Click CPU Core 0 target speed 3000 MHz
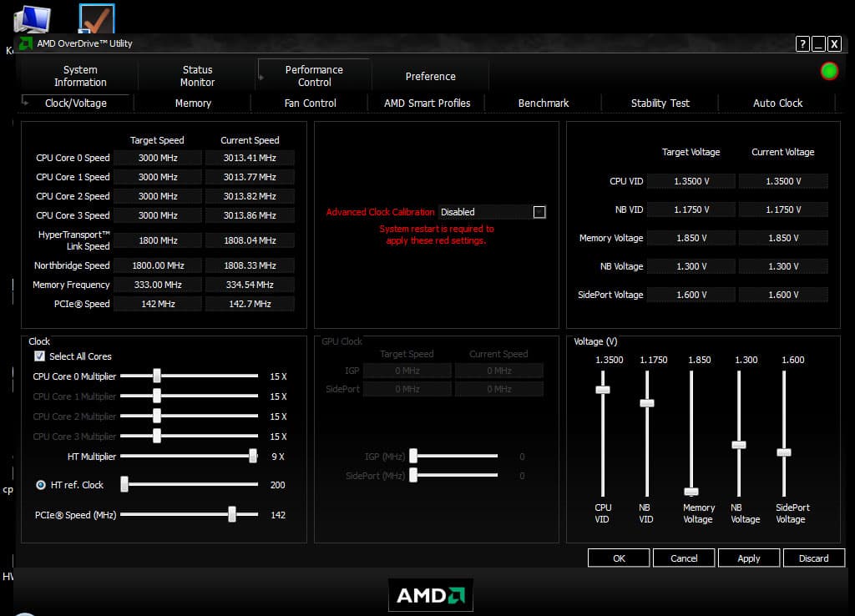The height and width of the screenshot is (616, 855). pyautogui.click(x=158, y=158)
